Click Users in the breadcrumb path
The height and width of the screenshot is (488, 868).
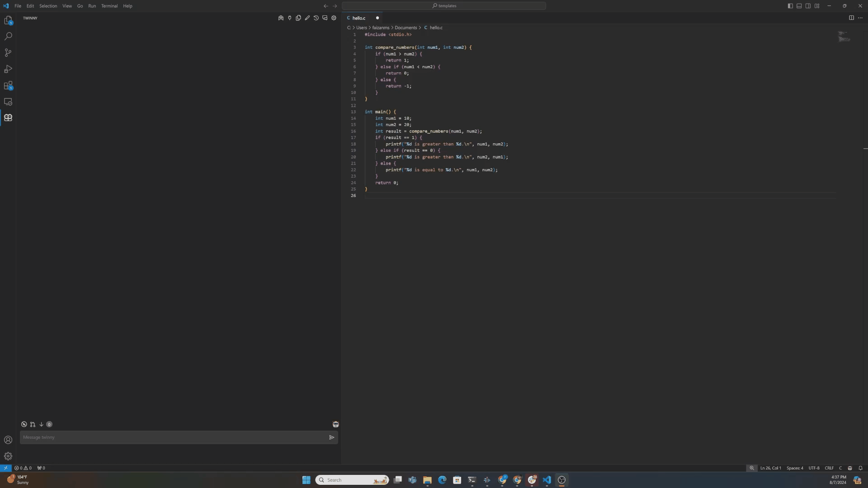362,28
